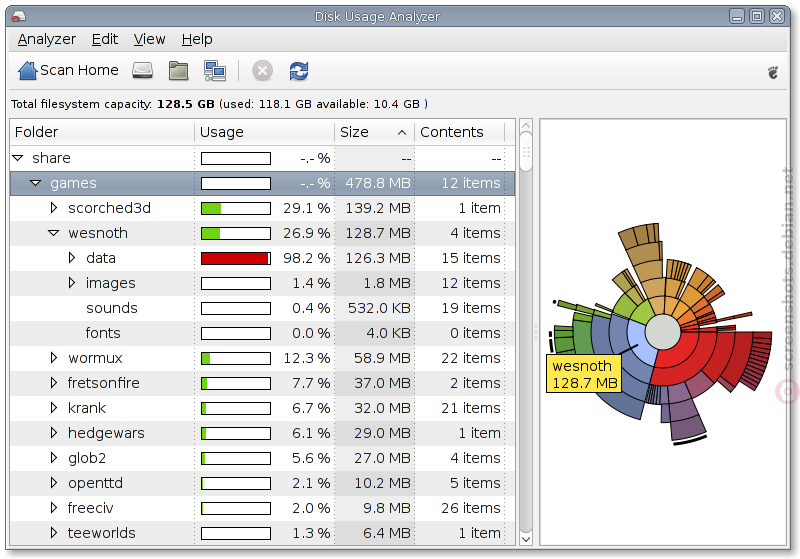Expand the freeciv folder

(x=54, y=508)
